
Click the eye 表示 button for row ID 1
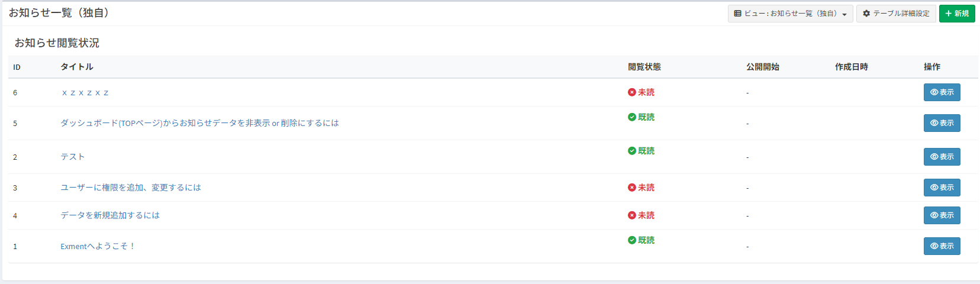[942, 246]
